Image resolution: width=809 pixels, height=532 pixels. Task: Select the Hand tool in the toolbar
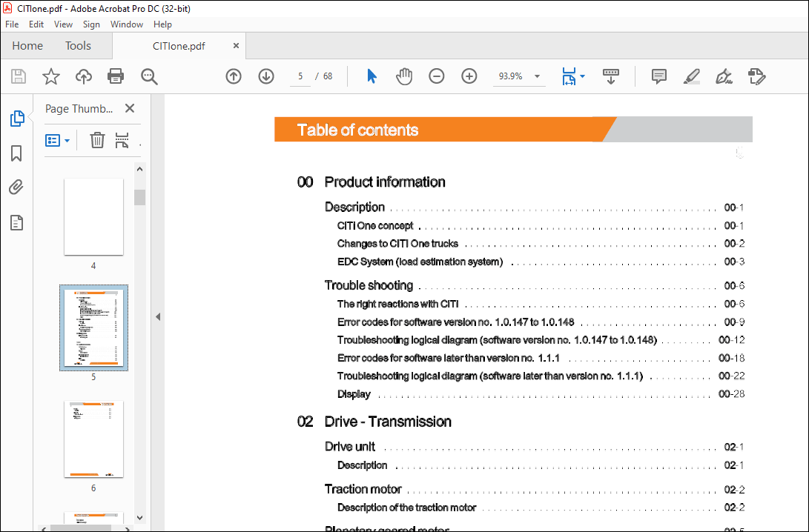[404, 76]
